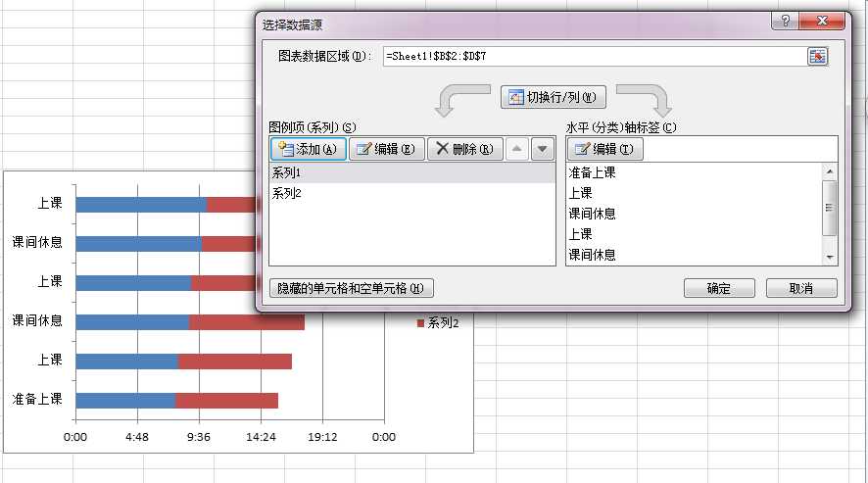Click 编辑 for the horizontal axis labels
Image resolution: width=868 pixels, height=483 pixels.
[605, 149]
